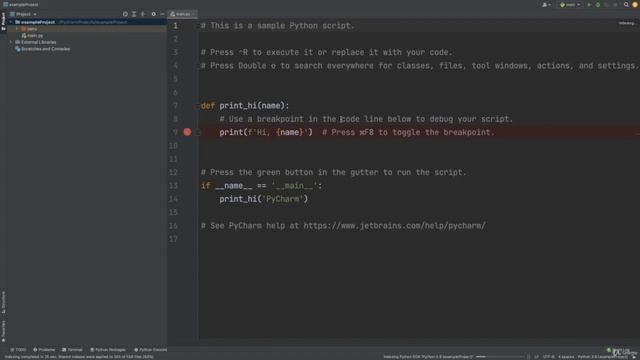This screenshot has height=360, width=640.
Task: Open the Python Console tool window
Action: [151, 350]
